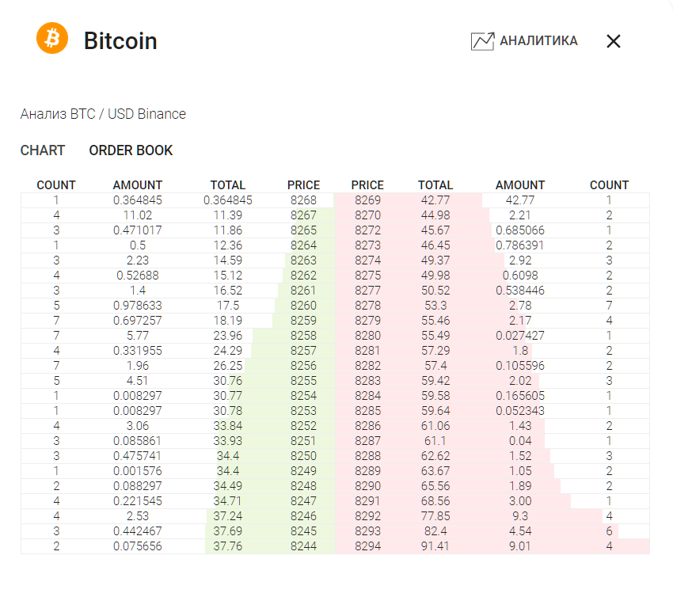Click the ask-side COUNT column header
Screen dimensions: 673x616
point(609,185)
